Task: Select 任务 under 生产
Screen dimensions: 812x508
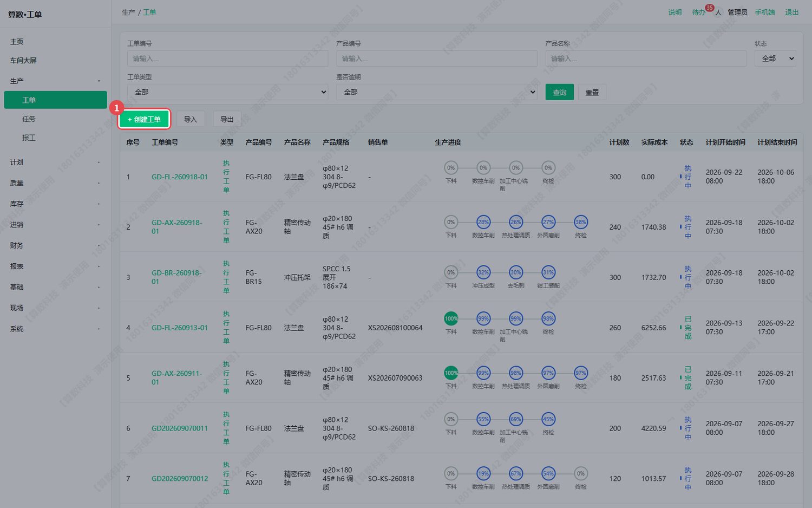Action: [x=29, y=119]
